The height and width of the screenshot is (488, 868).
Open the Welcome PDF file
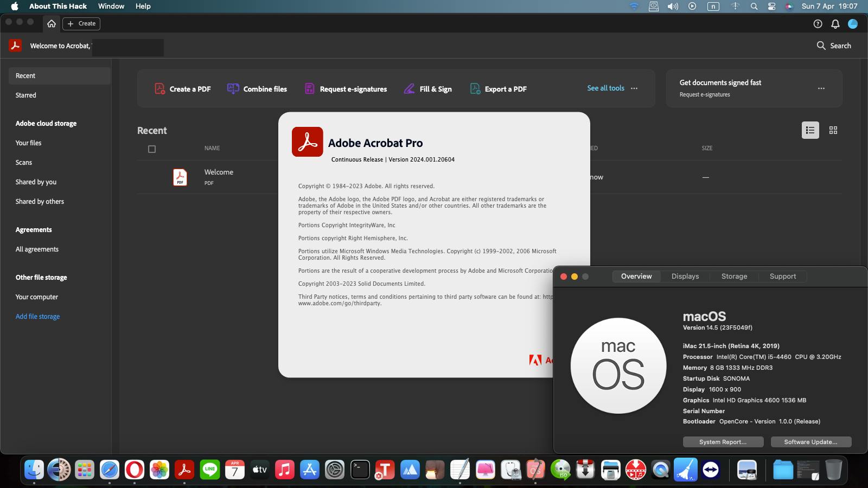(219, 172)
